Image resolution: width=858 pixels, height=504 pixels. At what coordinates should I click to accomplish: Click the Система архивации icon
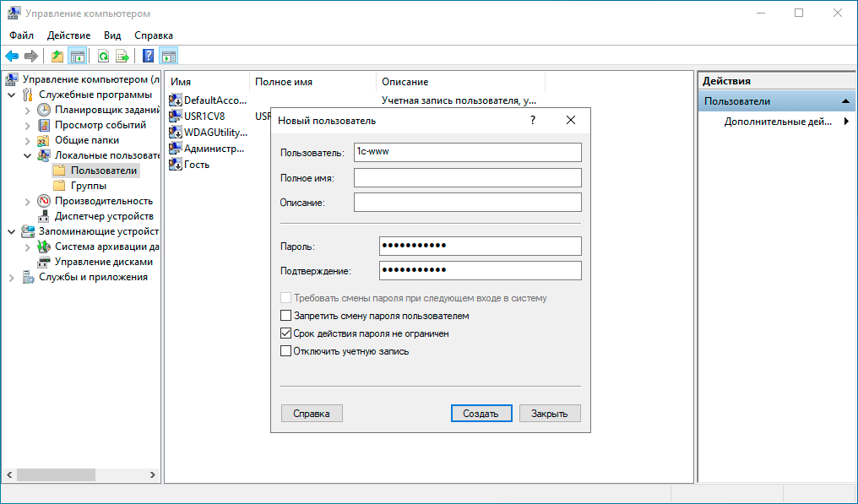[44, 247]
